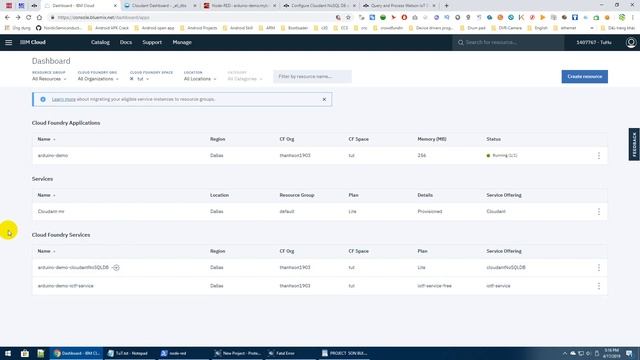Switch to the Query and Process Watson IoT tab

[399, 6]
